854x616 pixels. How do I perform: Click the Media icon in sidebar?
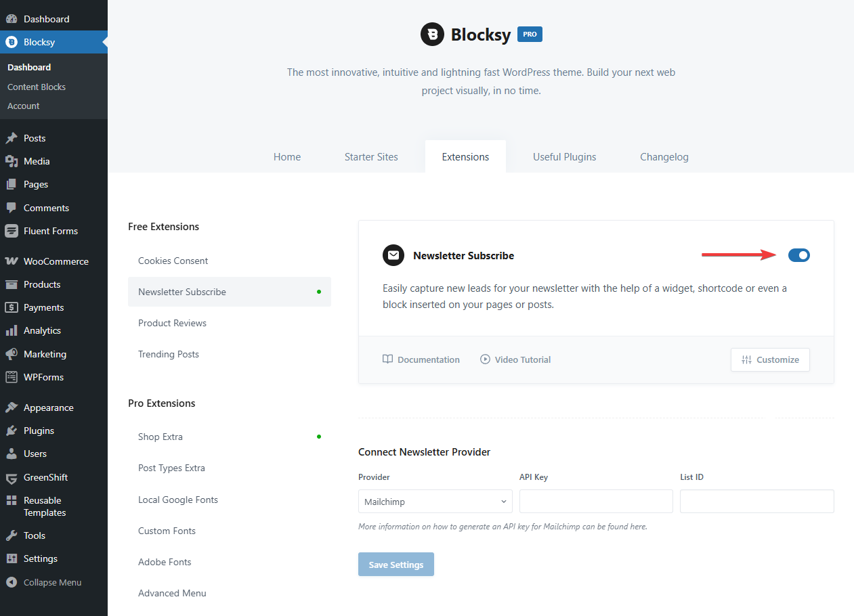coord(12,161)
